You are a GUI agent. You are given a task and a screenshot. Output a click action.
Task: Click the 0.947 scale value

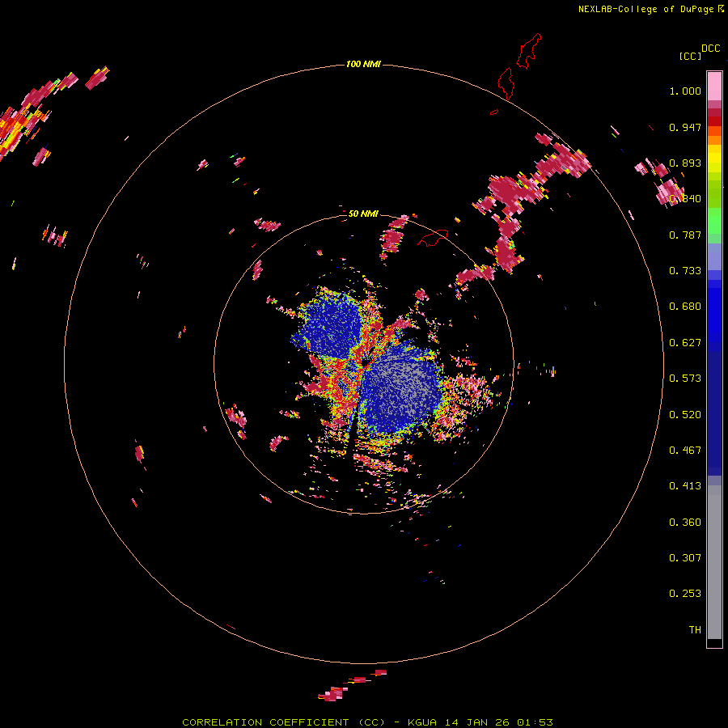685,127
